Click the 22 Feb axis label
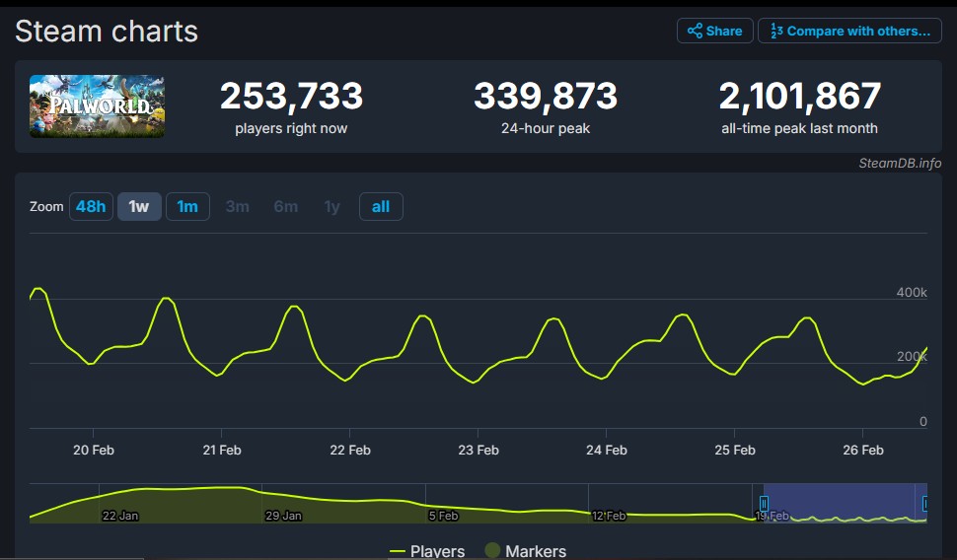The height and width of the screenshot is (560, 957). click(x=349, y=451)
